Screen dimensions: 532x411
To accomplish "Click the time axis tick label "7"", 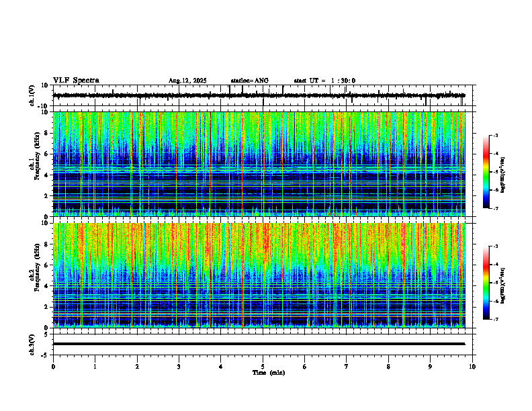I will coord(347,367).
